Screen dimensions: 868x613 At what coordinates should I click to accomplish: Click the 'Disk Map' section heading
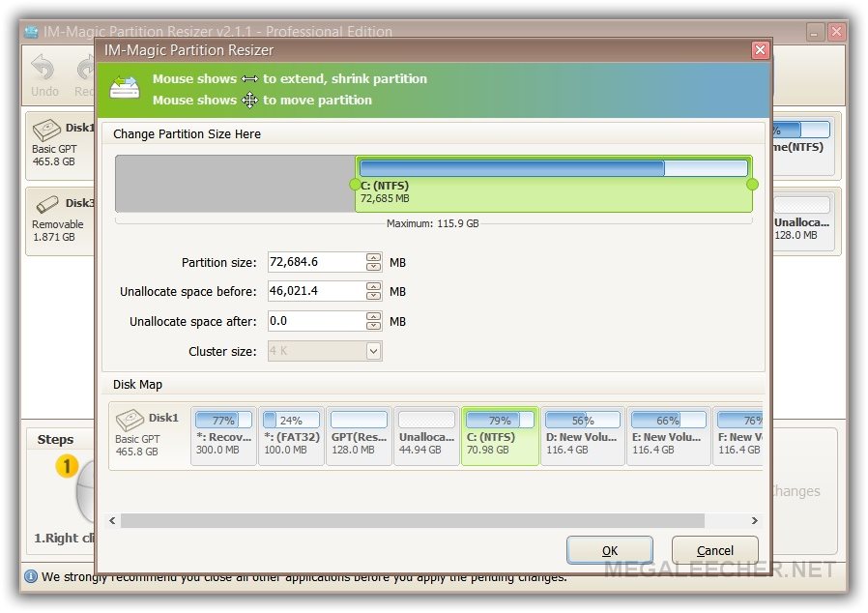(137, 384)
